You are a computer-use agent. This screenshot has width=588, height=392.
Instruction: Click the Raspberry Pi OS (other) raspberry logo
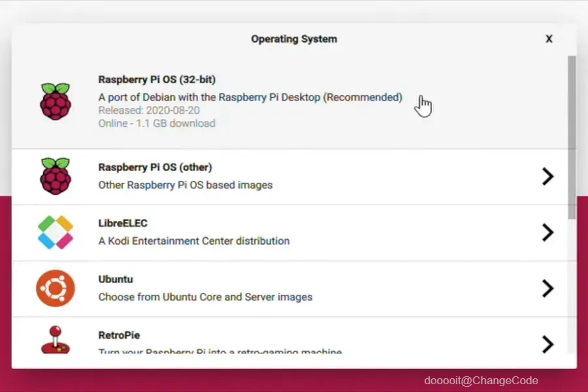point(56,176)
